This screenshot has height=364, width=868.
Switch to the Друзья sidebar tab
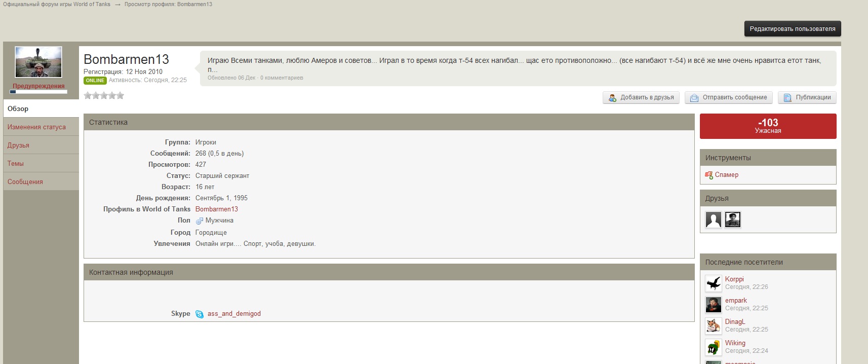click(41, 145)
